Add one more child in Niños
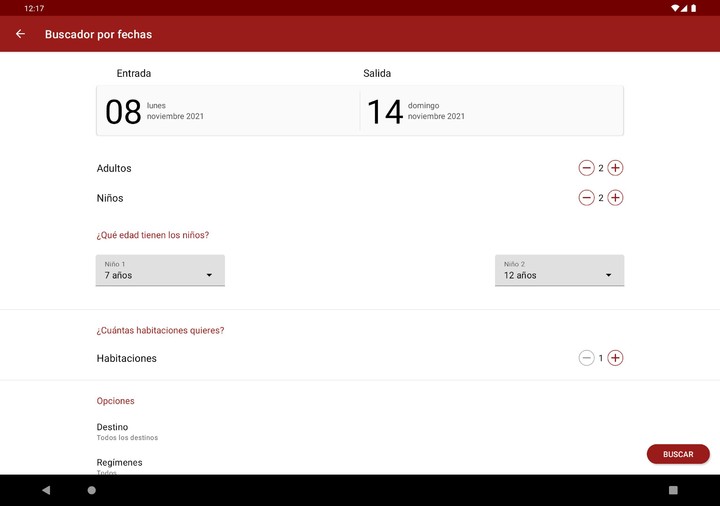 615,198
